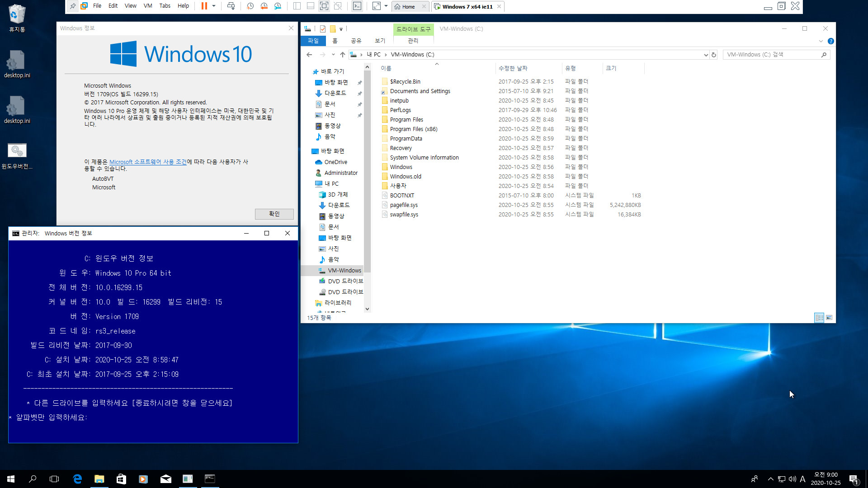Pause the virtual machine with the orange pause icon

pos(204,6)
